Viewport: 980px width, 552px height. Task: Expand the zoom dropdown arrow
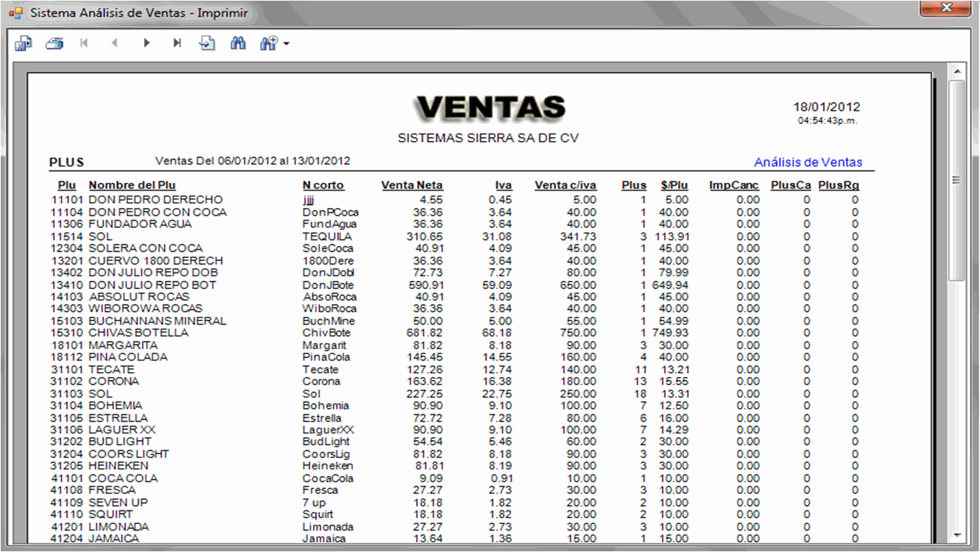pos(287,44)
